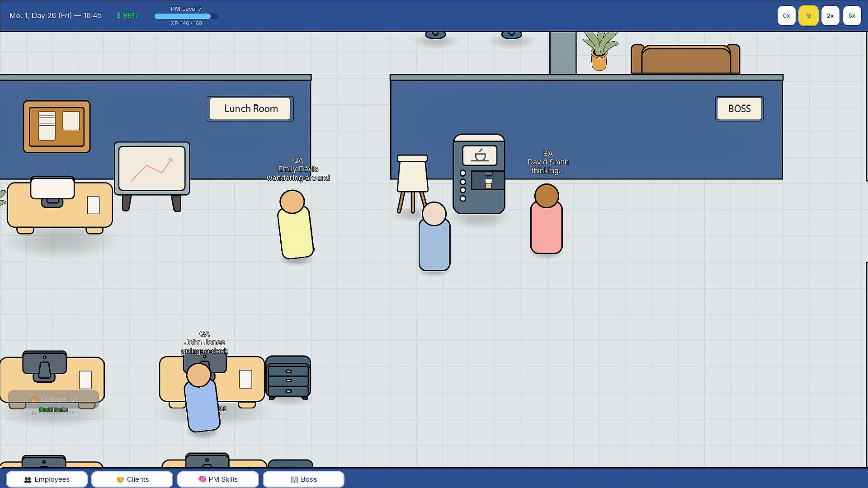Viewport: 868px width, 488px height.
Task: Click the Motivate ability button
Action: (53, 399)
